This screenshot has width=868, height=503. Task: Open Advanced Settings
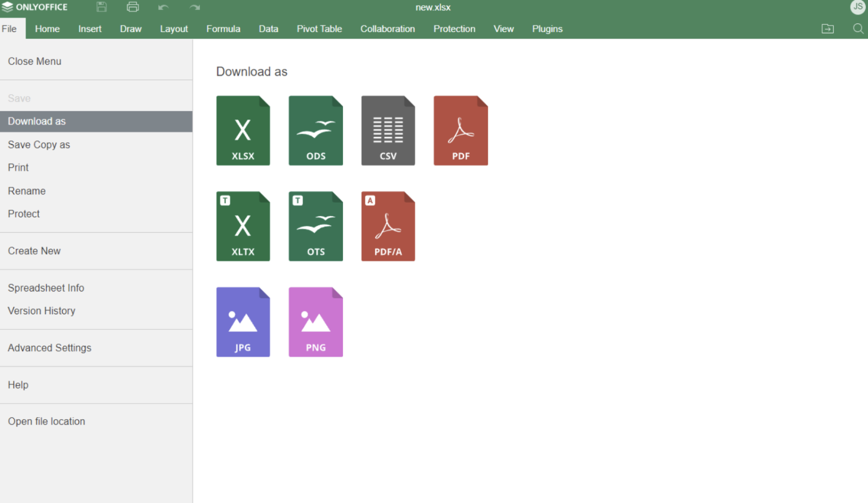(96, 348)
